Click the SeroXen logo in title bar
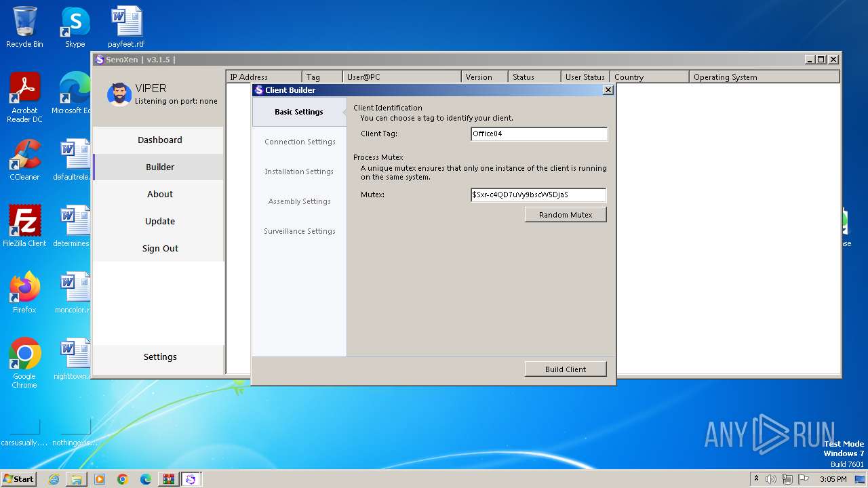Screen dimensions: 868x488 pos(99,60)
